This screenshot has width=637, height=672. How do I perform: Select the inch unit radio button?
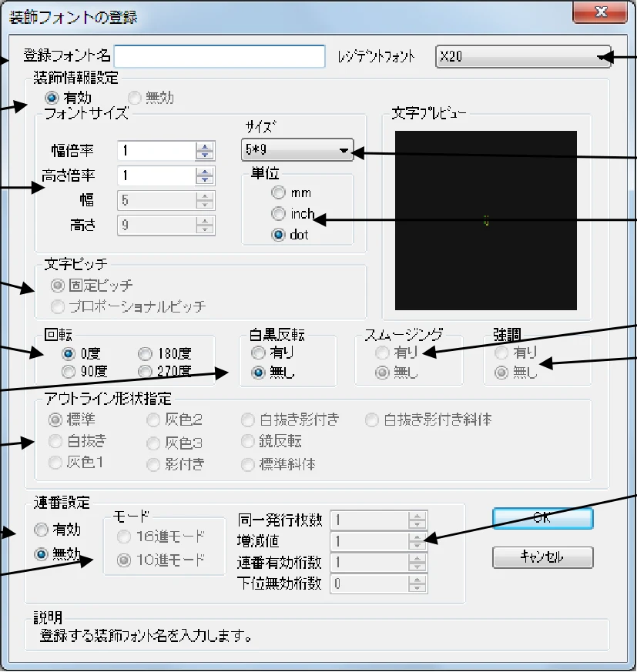pos(278,213)
